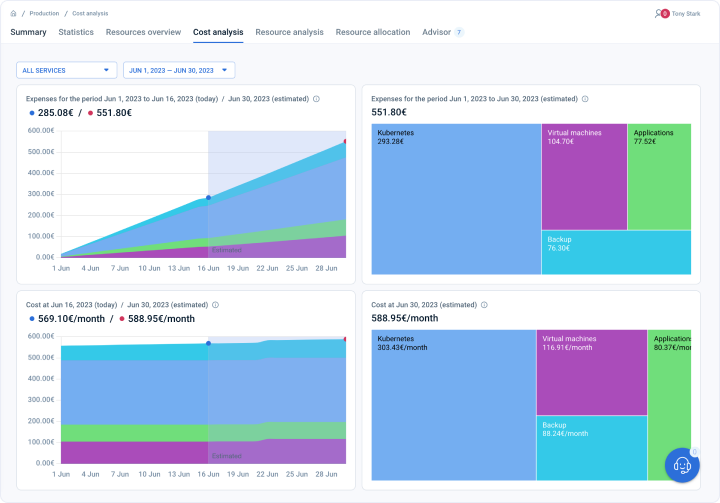Click info icon beside estimated expenses treemap title

[585, 99]
